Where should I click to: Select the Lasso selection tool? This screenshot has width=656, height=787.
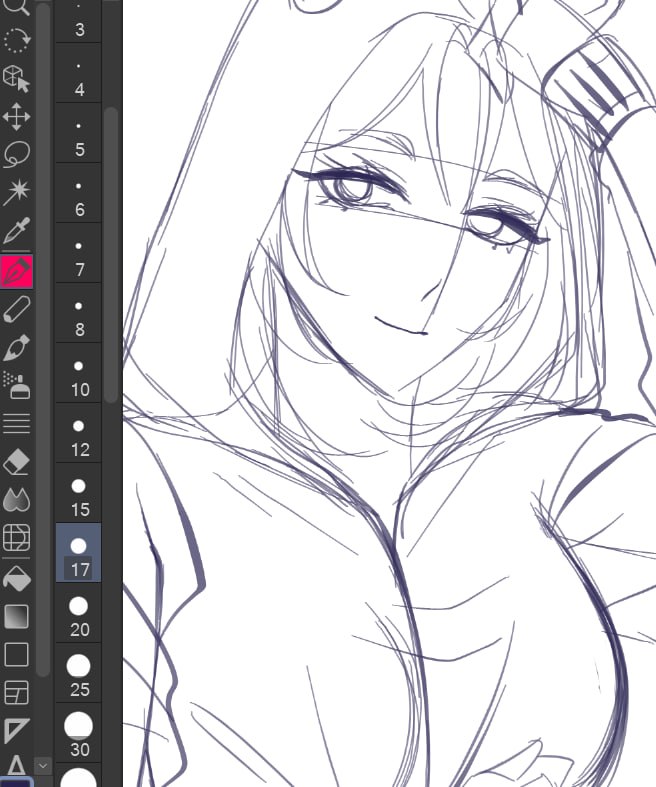[17, 154]
